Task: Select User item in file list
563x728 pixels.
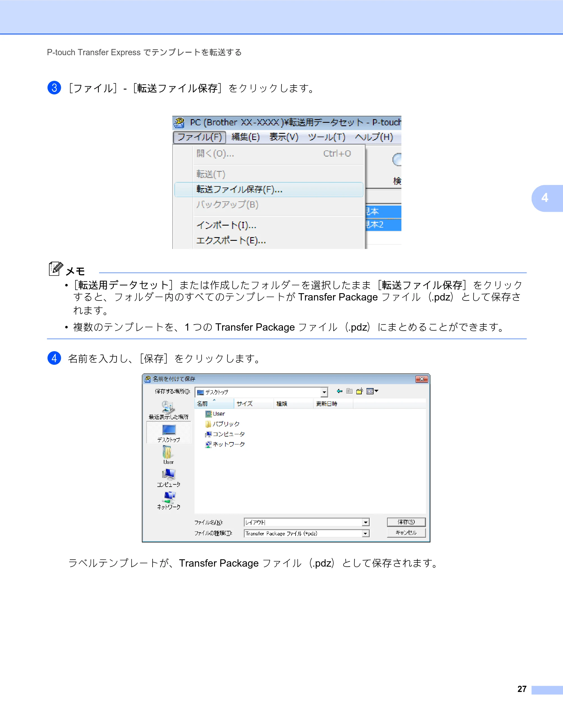Action: click(x=216, y=414)
